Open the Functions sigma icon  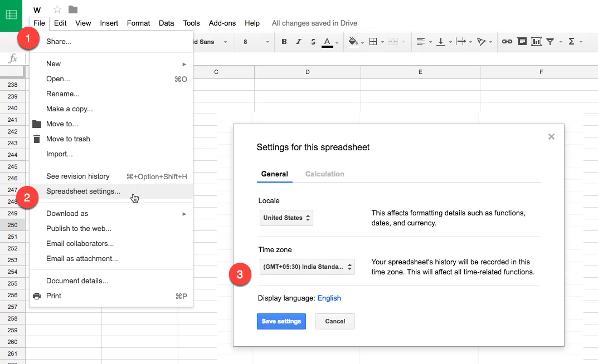pos(571,42)
